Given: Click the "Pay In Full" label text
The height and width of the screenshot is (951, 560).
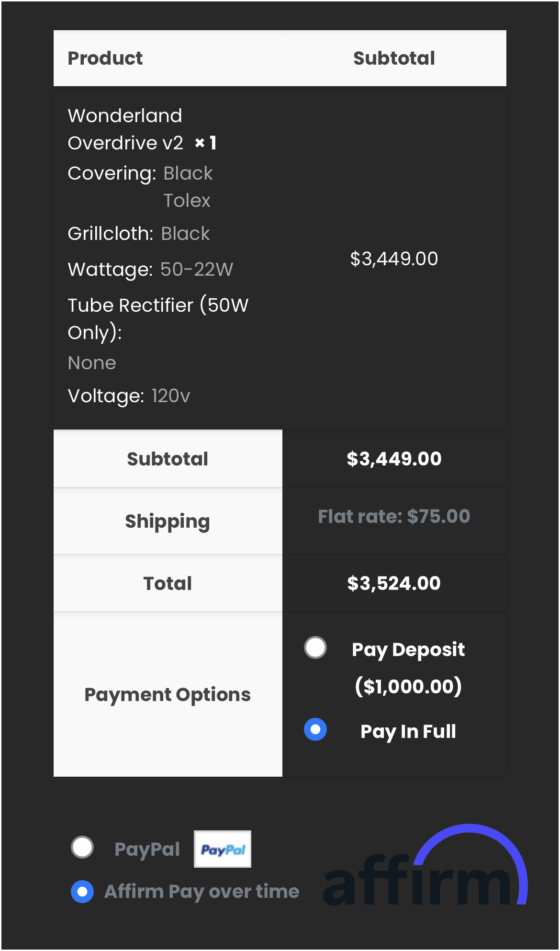Looking at the screenshot, I should coord(408,731).
